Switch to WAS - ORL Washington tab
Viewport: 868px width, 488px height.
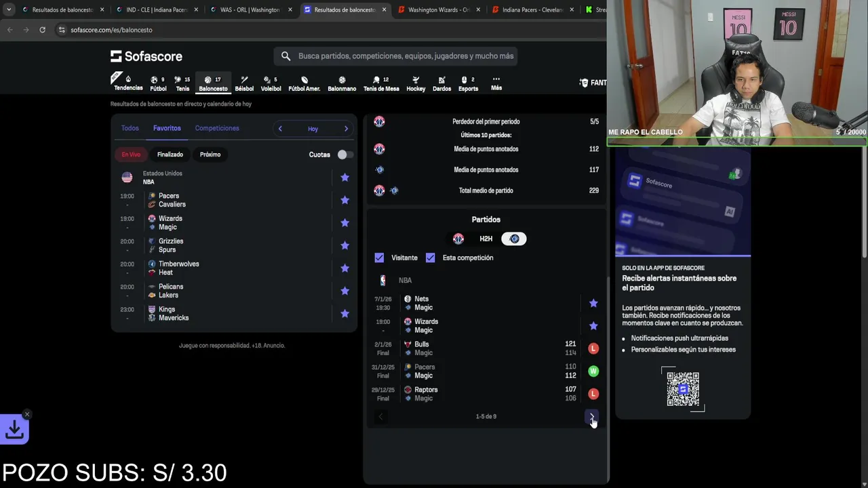tap(250, 10)
